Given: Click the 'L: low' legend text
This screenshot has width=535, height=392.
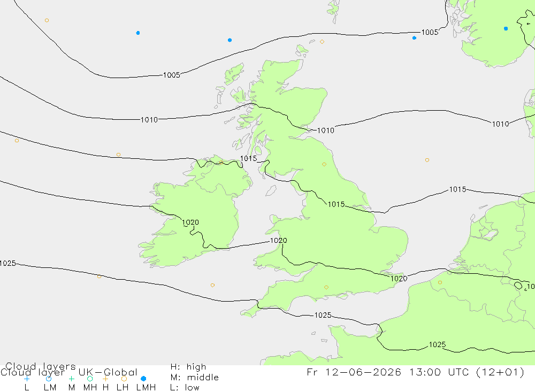Looking at the screenshot, I should click(185, 388).
